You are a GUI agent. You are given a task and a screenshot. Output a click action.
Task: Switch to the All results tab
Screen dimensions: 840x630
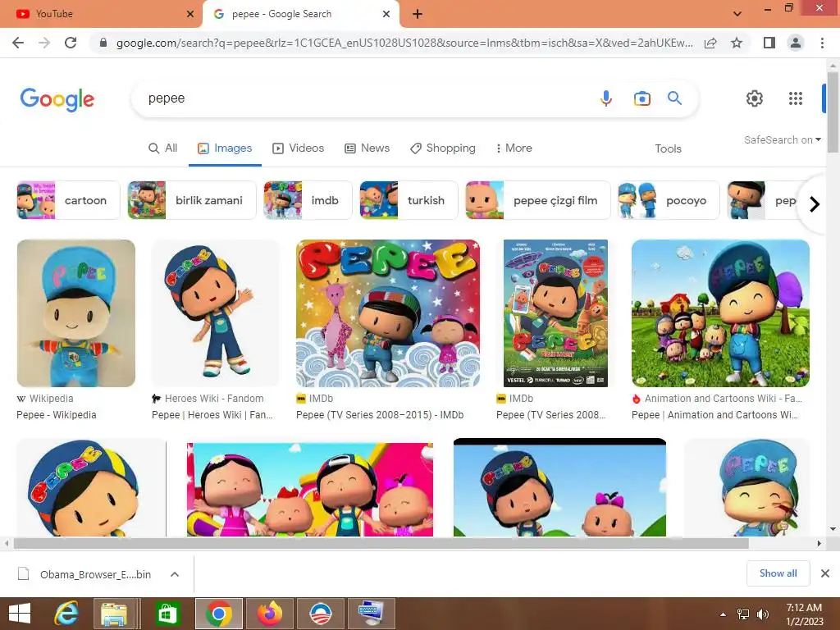(163, 148)
